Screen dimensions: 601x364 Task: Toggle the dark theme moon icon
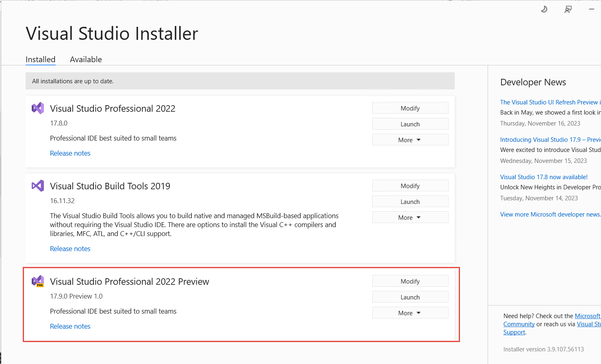pyautogui.click(x=544, y=9)
